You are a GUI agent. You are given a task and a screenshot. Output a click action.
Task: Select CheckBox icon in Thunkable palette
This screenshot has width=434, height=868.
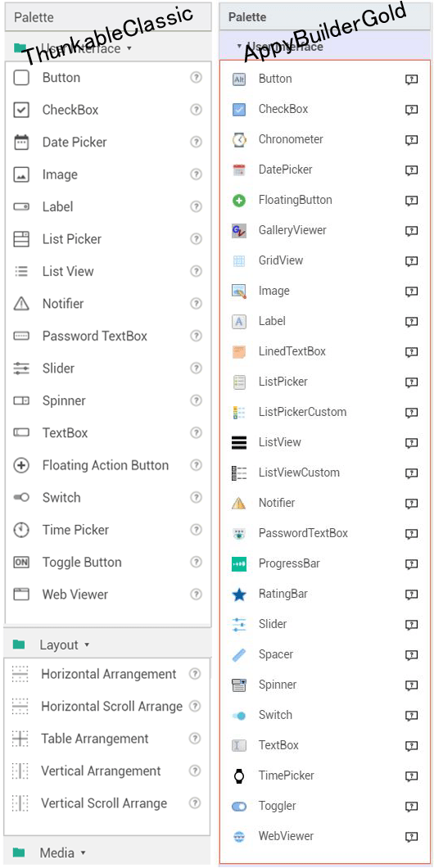click(21, 111)
